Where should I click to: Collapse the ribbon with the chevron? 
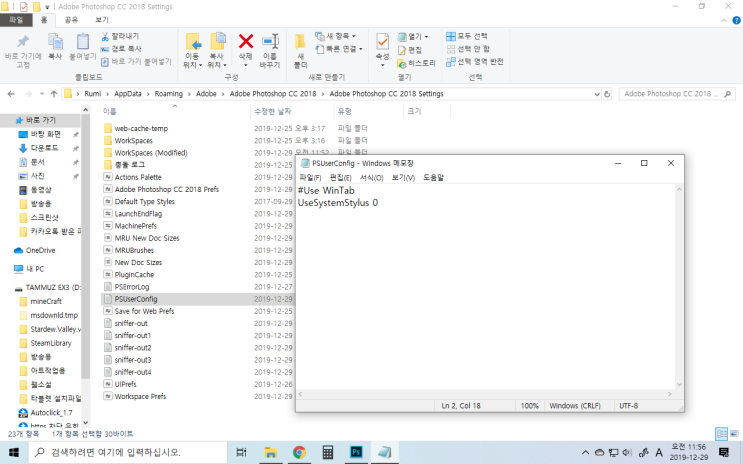[x=724, y=20]
